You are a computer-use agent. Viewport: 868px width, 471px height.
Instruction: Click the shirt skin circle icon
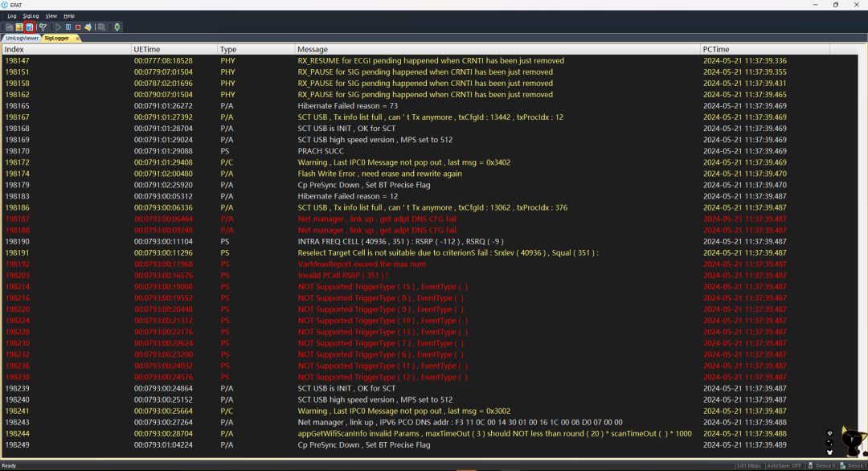[829, 453]
